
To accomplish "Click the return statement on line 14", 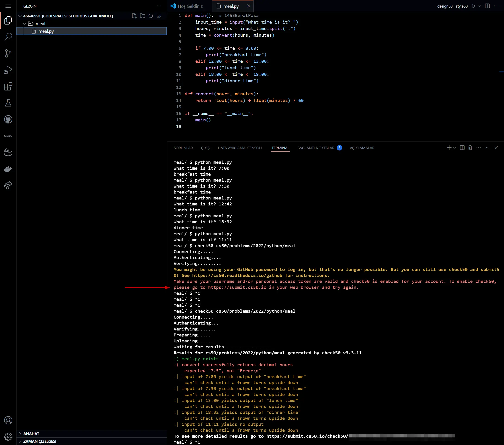I will [x=249, y=100].
